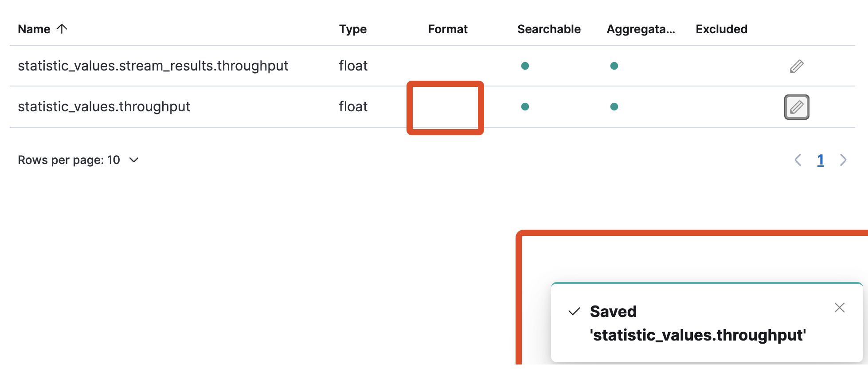Screen dimensions: 868x380
Task: Click the Format column header
Action: (x=447, y=29)
